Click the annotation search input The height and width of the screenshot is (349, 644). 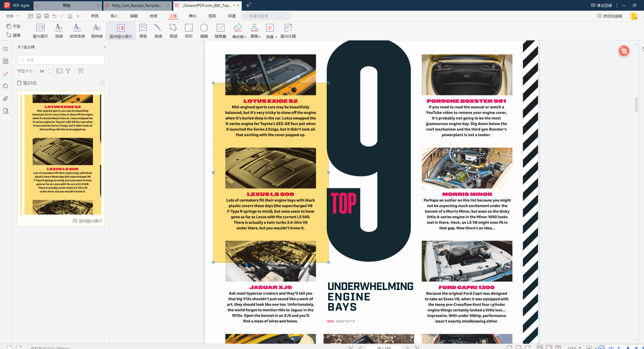(x=61, y=60)
